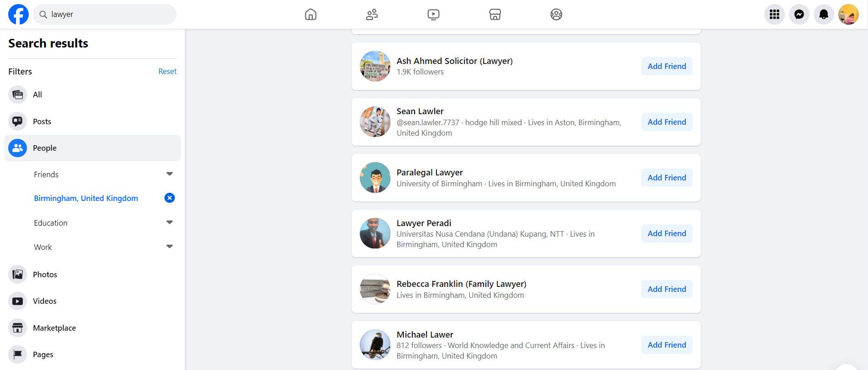Expand the Education filter dropdown
Screen dimensions: 868x370
click(169, 222)
